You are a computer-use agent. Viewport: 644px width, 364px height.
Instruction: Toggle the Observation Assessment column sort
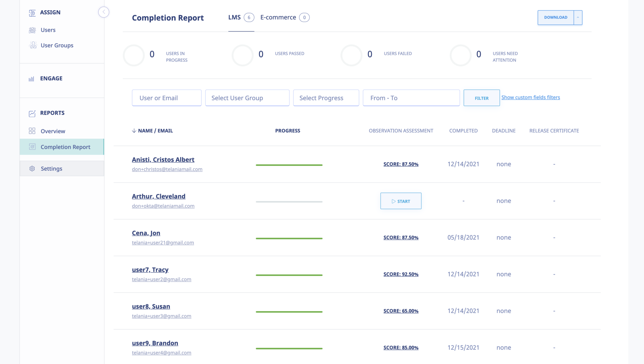click(x=401, y=131)
